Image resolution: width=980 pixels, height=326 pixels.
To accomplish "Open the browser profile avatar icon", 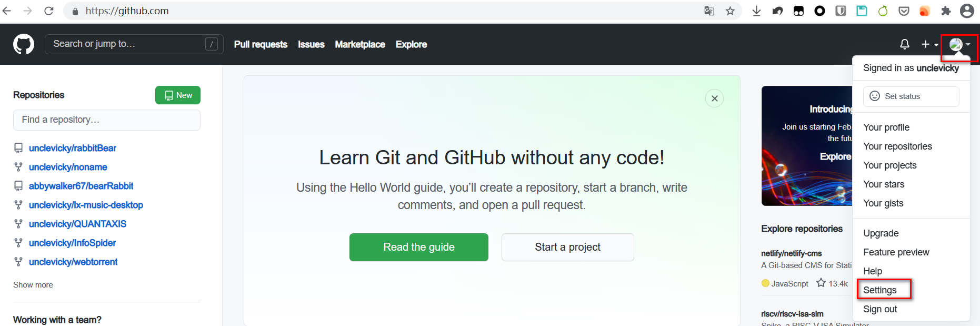I will (x=967, y=11).
